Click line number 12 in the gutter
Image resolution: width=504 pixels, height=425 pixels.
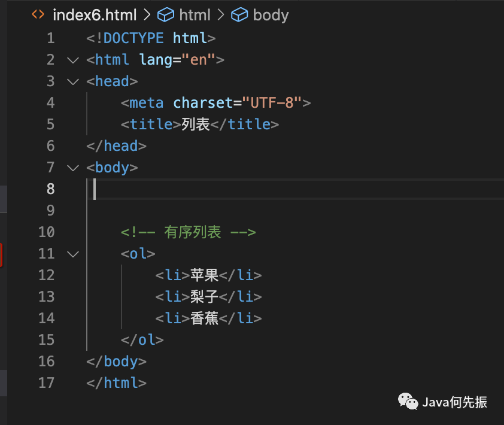pos(46,275)
